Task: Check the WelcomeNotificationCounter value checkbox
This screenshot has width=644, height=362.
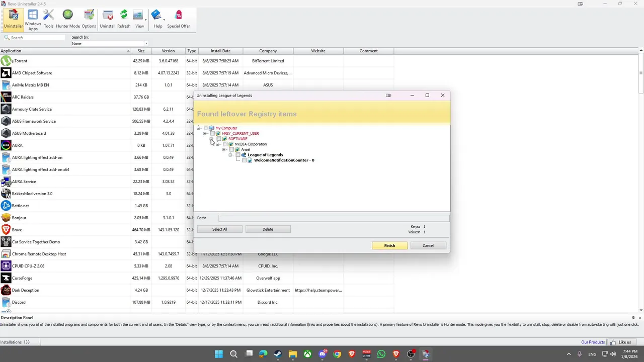Action: 244,160
